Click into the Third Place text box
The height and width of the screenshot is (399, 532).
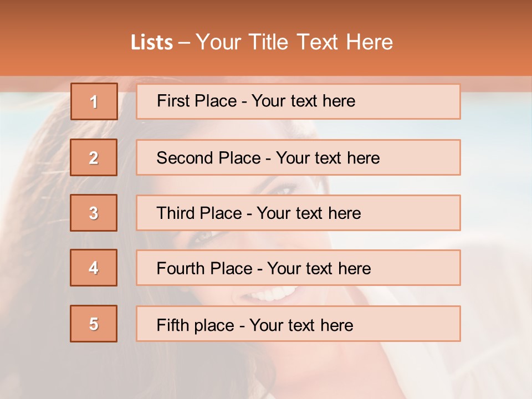point(298,213)
